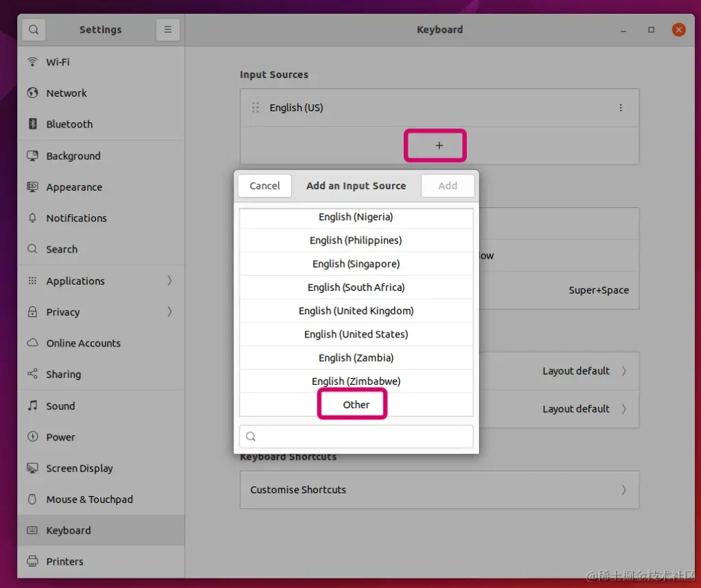Image resolution: width=701 pixels, height=588 pixels.
Task: Go to Appearance settings
Action: point(101,187)
